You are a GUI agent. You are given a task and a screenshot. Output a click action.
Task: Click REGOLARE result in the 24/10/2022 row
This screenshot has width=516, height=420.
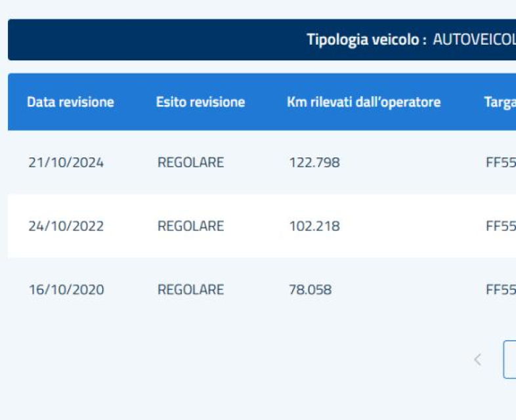click(x=190, y=226)
